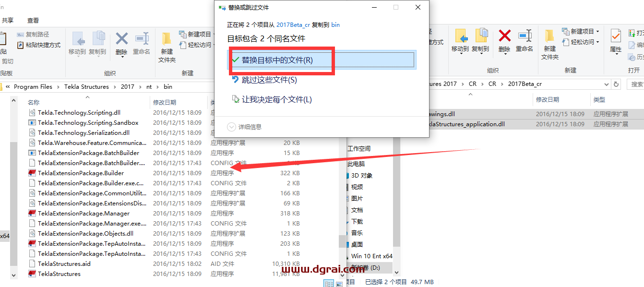Click 3D 对象 in right navigation pane
The width and height of the screenshot is (644, 287).
coord(362,176)
